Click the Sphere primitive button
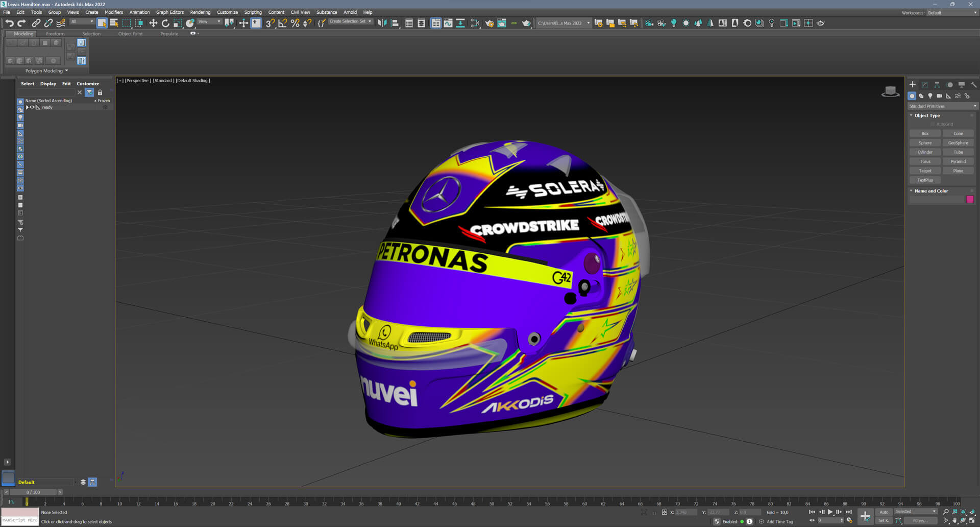Viewport: 980px width, 527px height. [925, 143]
